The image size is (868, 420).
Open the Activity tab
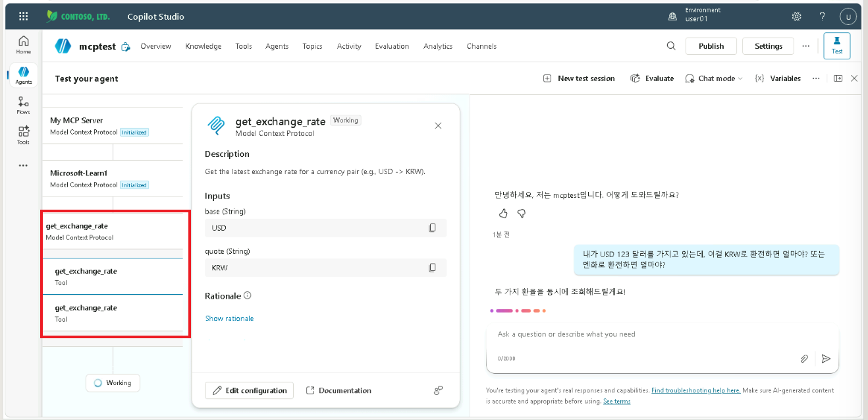pyautogui.click(x=349, y=46)
